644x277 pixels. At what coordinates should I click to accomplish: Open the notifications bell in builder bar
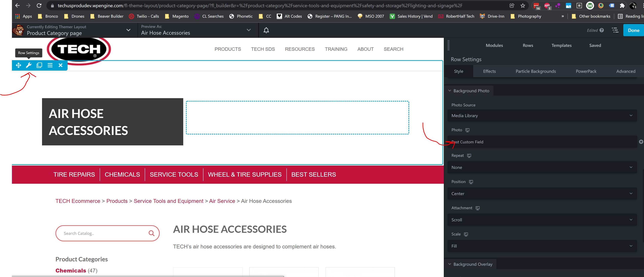point(266,30)
